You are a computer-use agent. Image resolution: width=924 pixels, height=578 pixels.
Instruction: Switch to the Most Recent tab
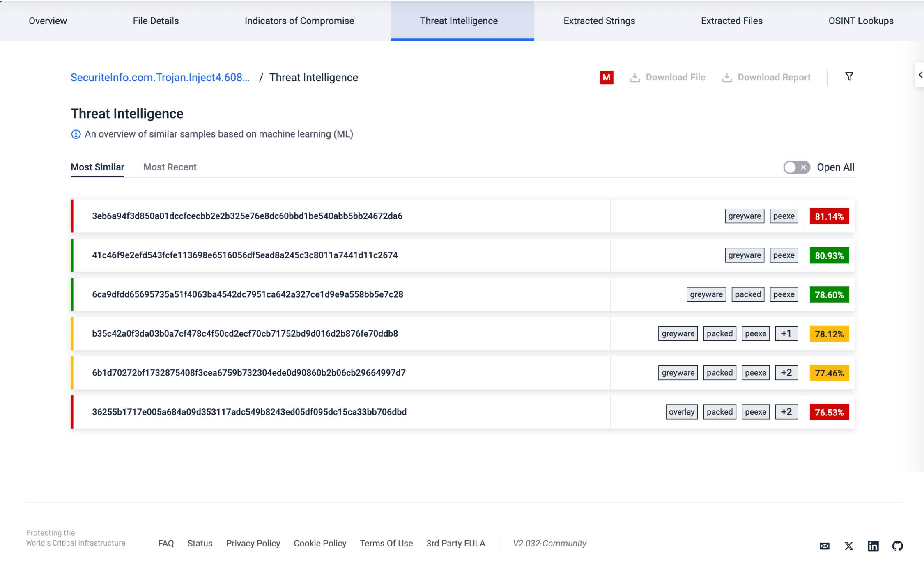coord(170,167)
